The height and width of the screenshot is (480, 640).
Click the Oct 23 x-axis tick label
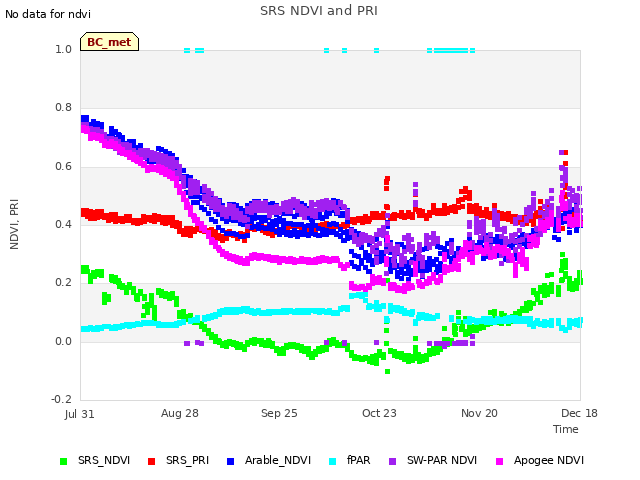379,413
